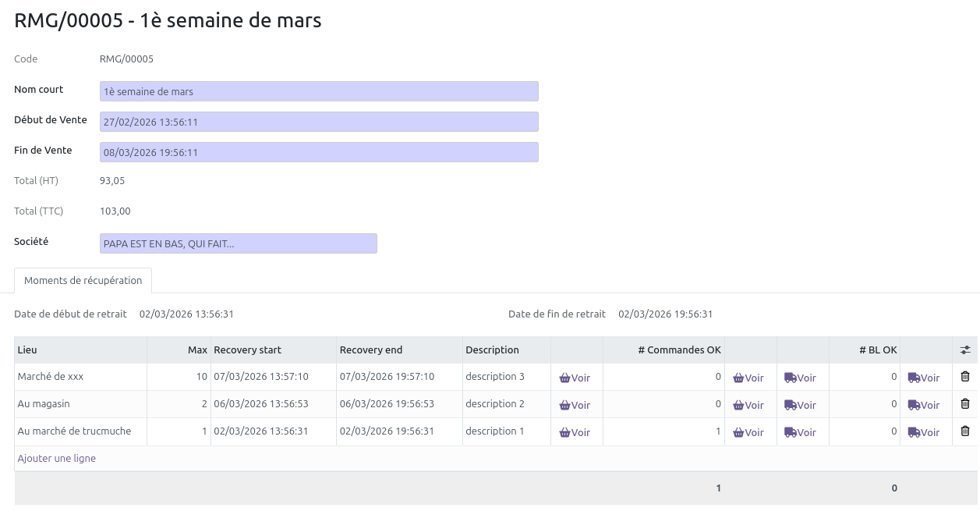Open the Société dropdown field
Screen dimensions: 980x511
tap(239, 244)
